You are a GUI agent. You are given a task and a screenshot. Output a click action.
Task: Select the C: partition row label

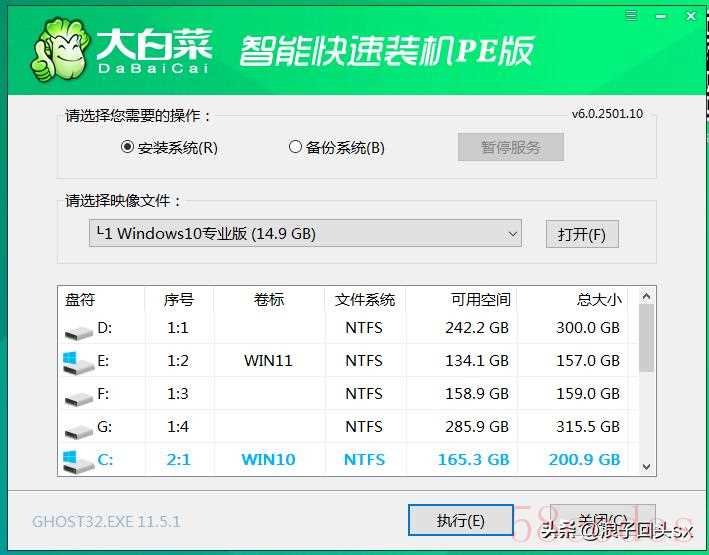point(105,460)
